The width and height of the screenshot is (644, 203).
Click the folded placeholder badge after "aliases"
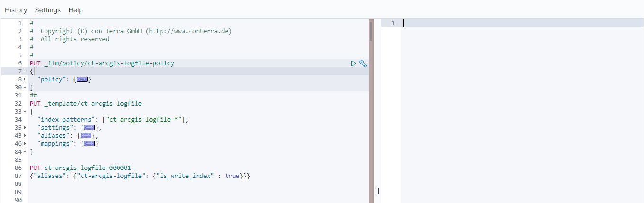tap(86, 136)
